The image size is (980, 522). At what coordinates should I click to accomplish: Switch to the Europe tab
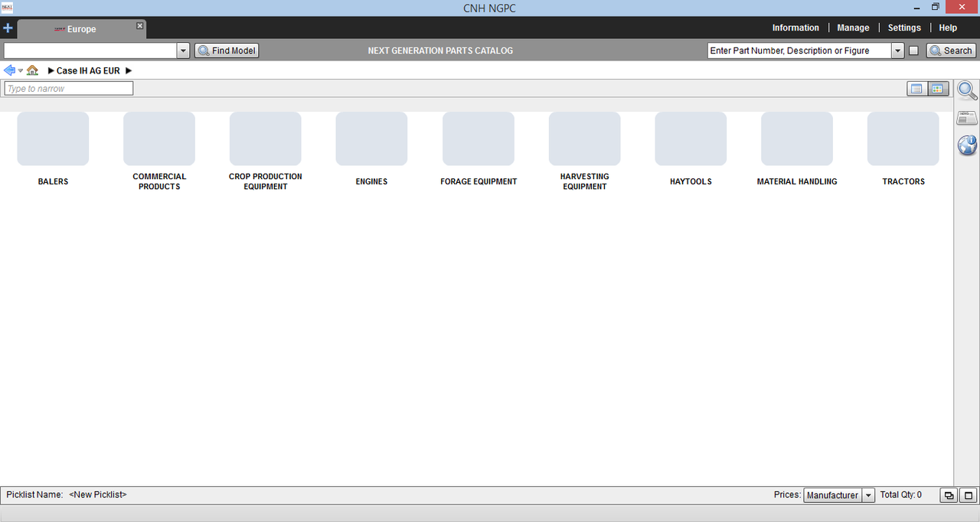(x=81, y=29)
